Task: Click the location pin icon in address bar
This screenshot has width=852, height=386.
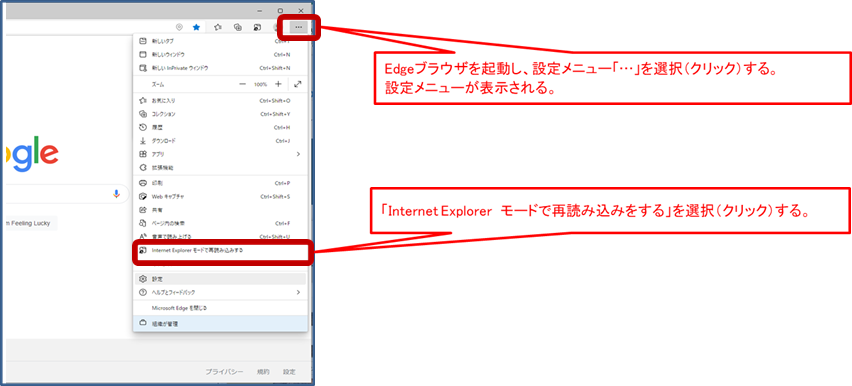Action: 179,27
